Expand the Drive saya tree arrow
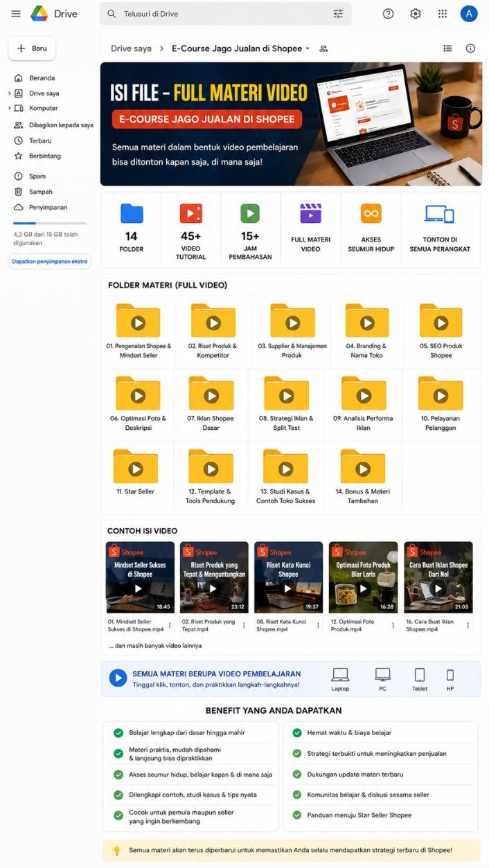489x868 pixels. click(x=9, y=93)
